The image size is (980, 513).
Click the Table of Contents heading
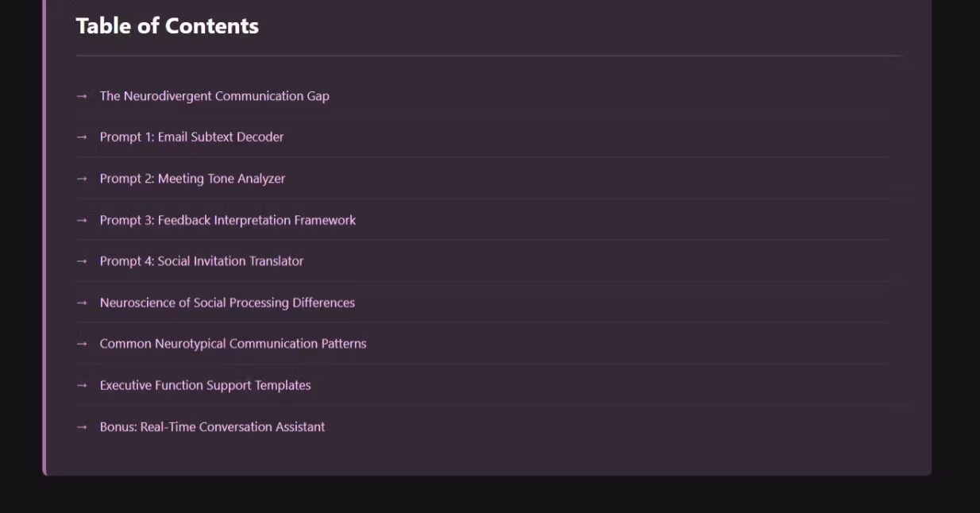[167, 26]
